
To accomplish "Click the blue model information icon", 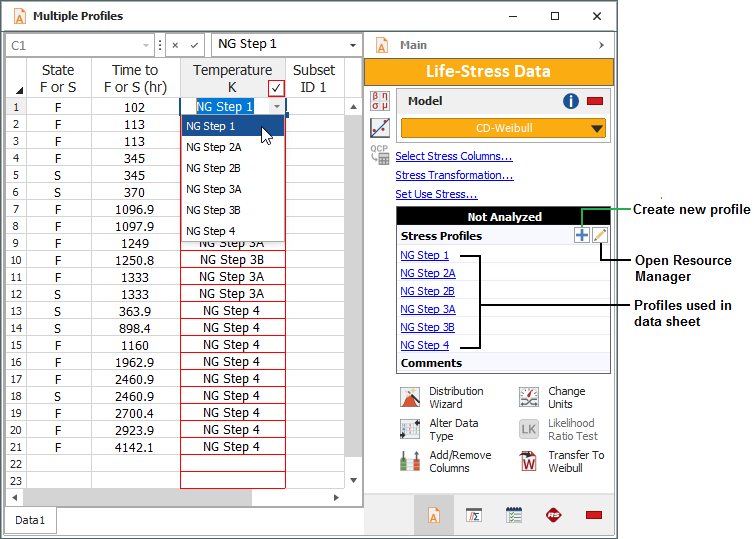I will [571, 101].
